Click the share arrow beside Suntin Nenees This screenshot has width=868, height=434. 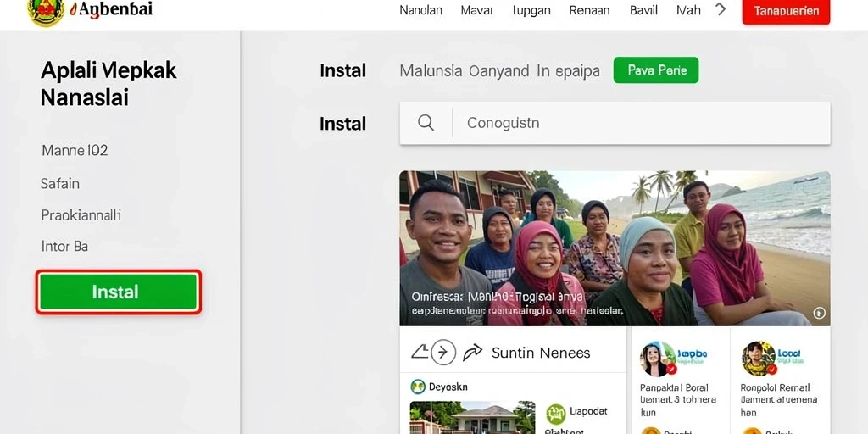pyautogui.click(x=472, y=353)
